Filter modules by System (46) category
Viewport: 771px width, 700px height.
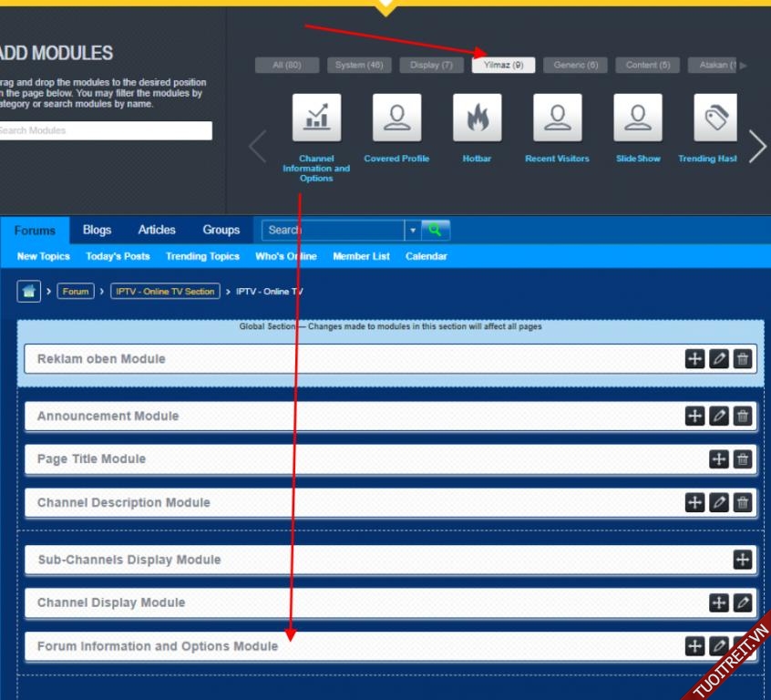click(359, 65)
